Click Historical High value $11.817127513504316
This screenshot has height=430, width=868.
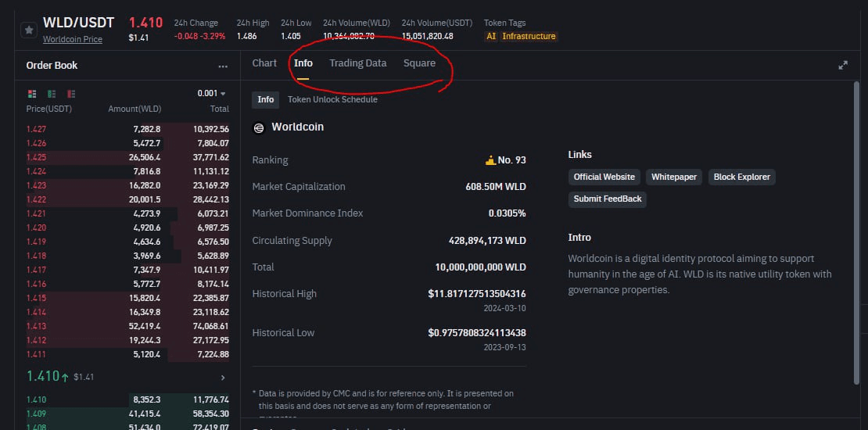point(477,294)
